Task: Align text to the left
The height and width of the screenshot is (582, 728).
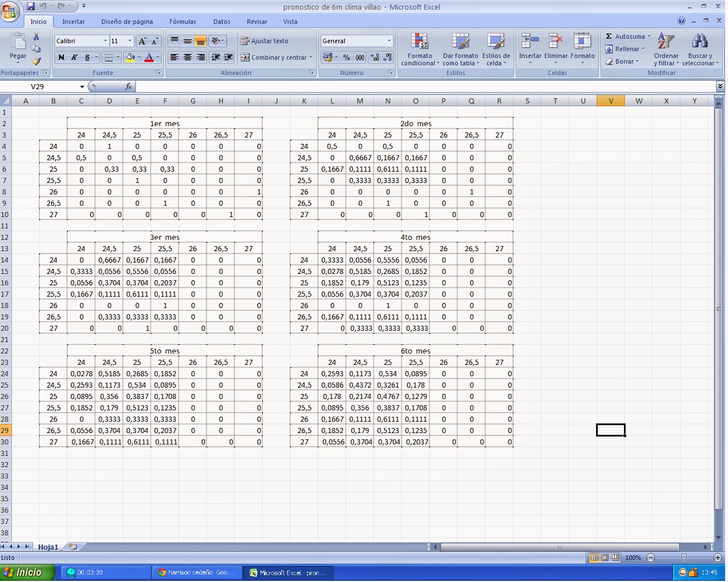Action: coord(175,57)
